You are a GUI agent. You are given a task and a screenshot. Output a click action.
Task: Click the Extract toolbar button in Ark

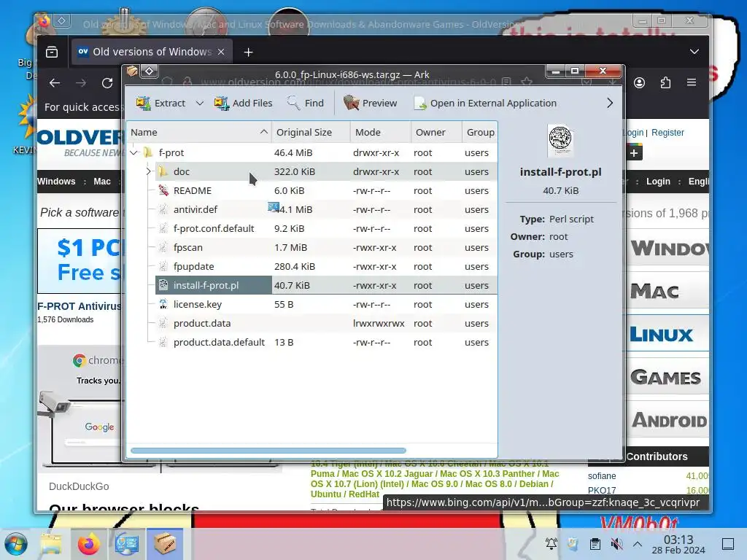[x=160, y=103]
